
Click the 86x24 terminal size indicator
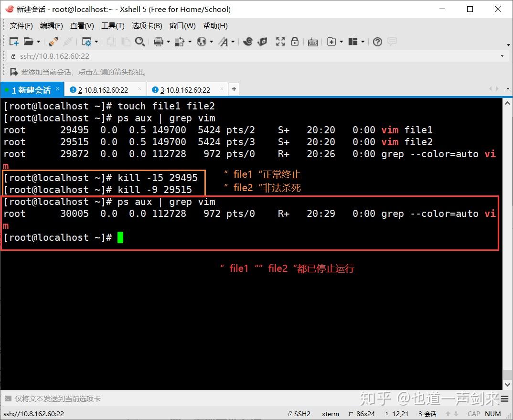click(x=362, y=414)
